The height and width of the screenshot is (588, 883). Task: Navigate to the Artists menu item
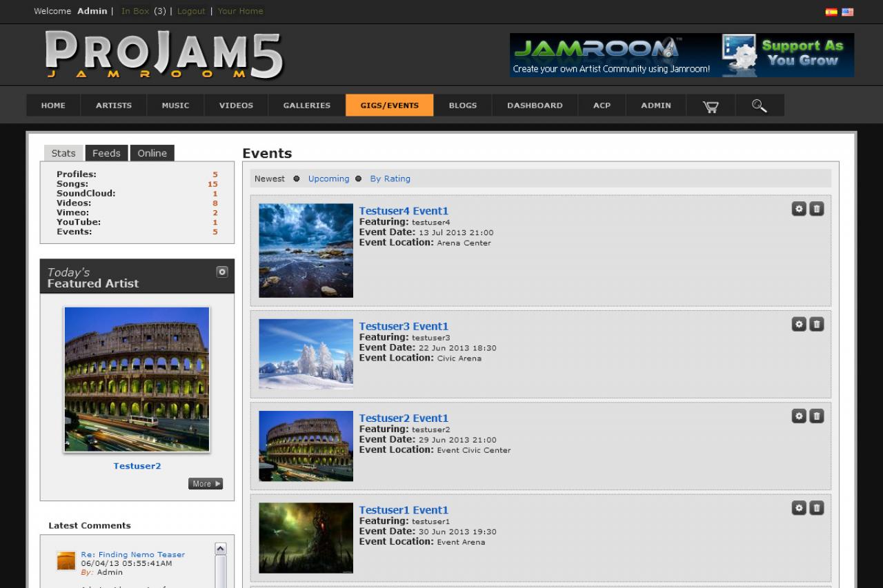pyautogui.click(x=112, y=105)
